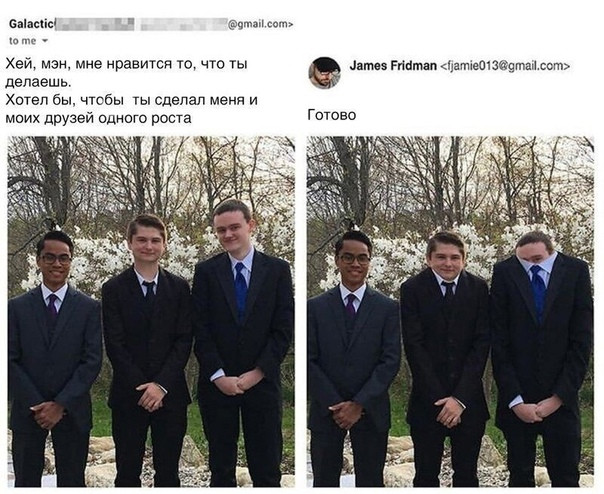Click the 'Готово' reply text
Viewport: 604px width, 494px height.
pyautogui.click(x=332, y=115)
